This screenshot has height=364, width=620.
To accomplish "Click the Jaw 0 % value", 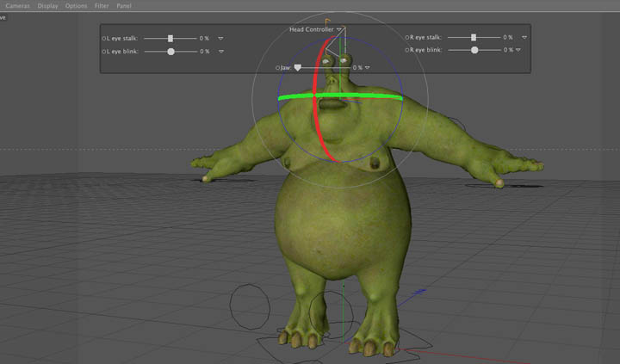I will click(357, 68).
